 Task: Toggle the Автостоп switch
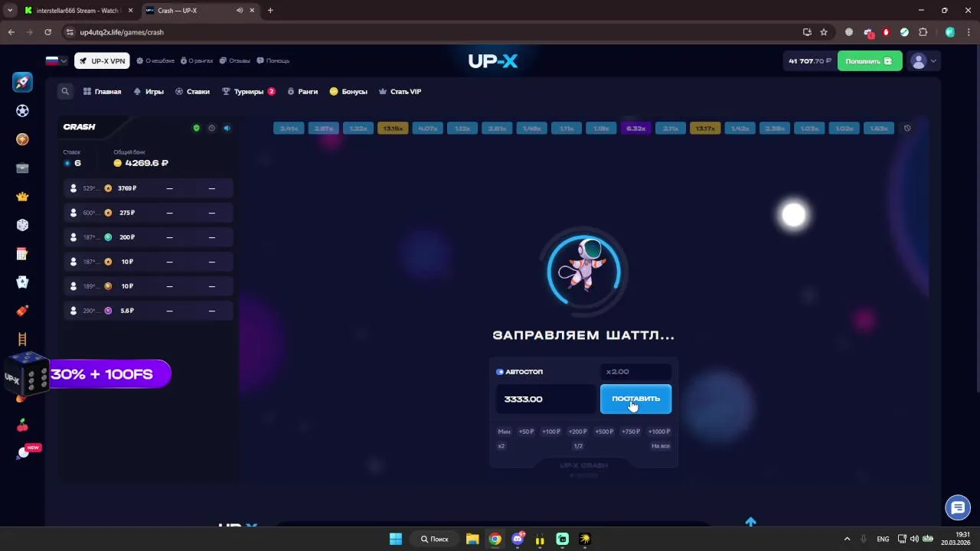(500, 372)
